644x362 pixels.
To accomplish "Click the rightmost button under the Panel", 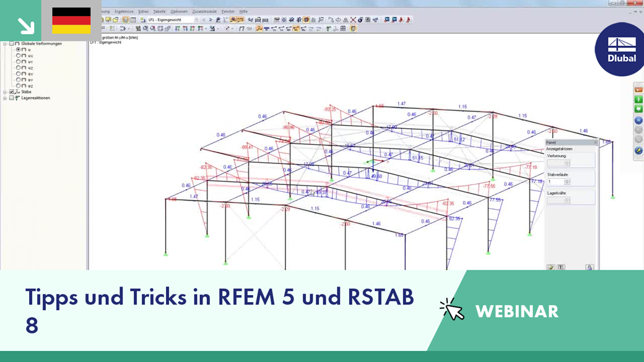I will pos(590,267).
